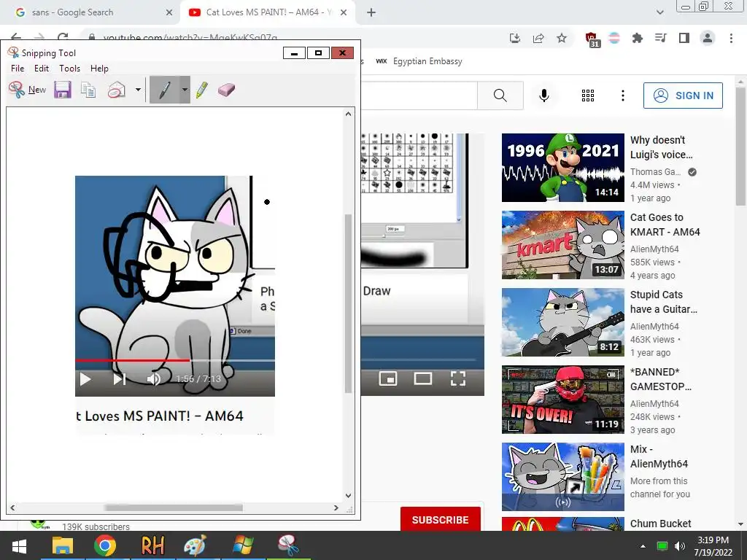Send the snip with the envelope icon
The height and width of the screenshot is (560, 747).
116,90
